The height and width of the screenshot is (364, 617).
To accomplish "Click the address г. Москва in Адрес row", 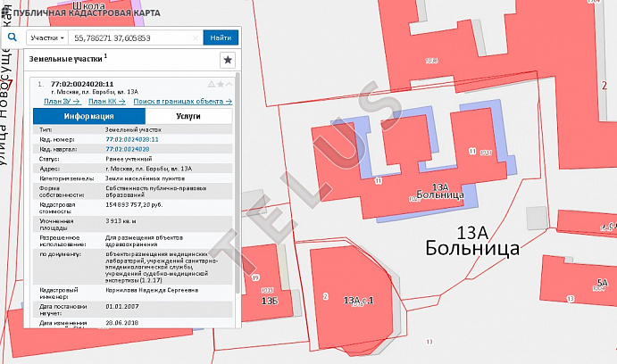I will tap(148, 169).
